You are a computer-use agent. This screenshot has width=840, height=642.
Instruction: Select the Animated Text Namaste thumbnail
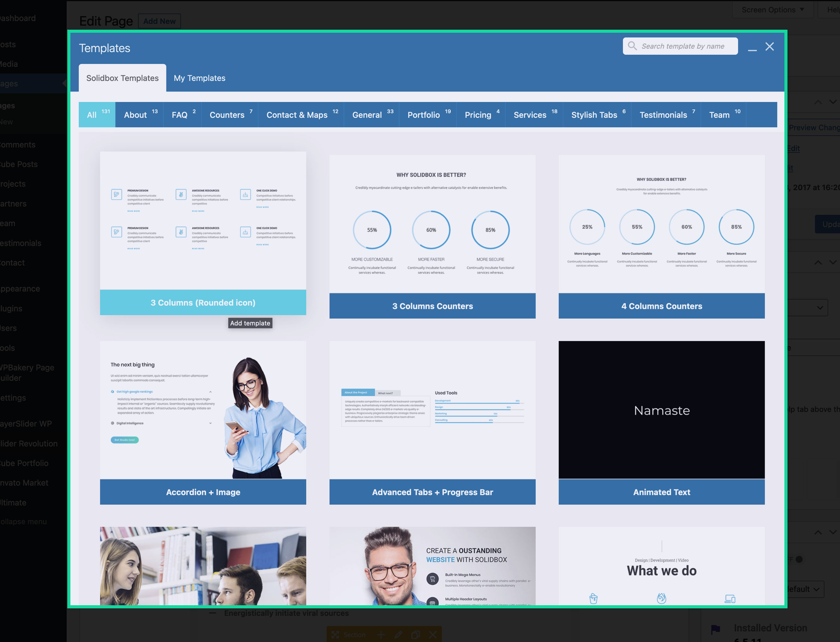(x=661, y=410)
